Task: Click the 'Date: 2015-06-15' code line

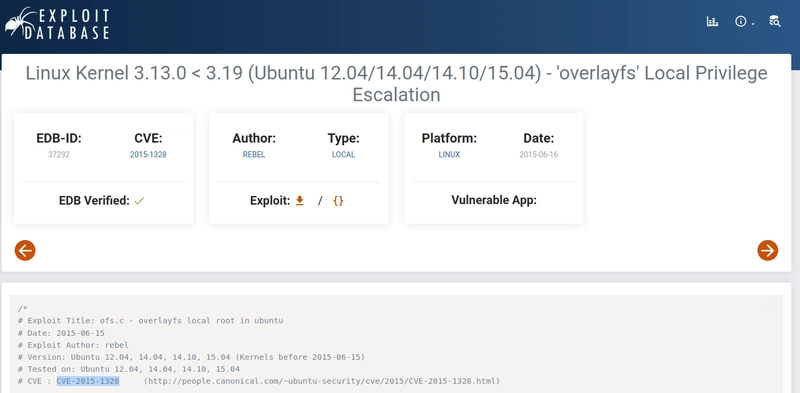Action: point(61,333)
